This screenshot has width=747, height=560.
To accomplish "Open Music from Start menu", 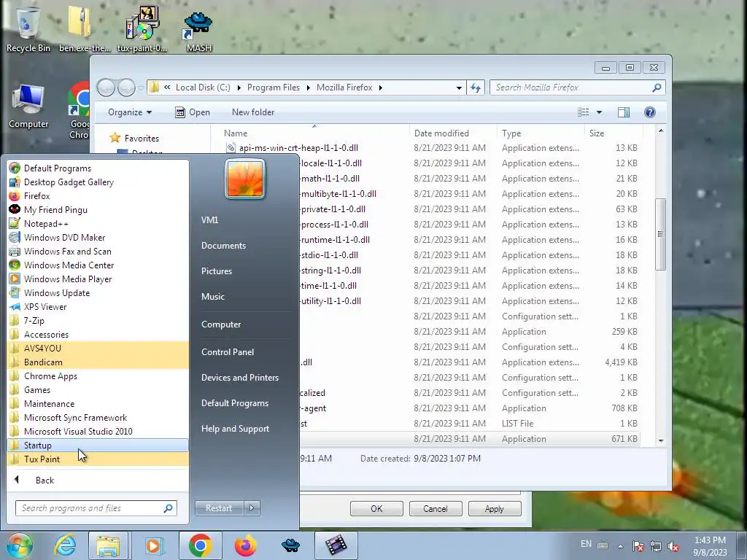I will coord(212,296).
